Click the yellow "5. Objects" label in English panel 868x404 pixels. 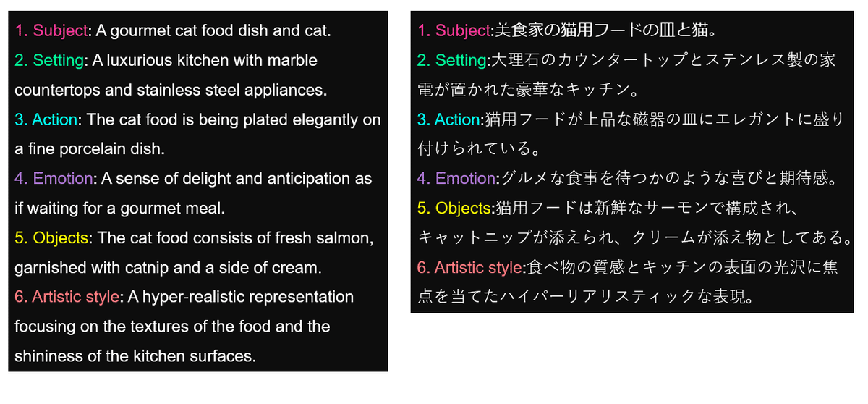click(51, 238)
